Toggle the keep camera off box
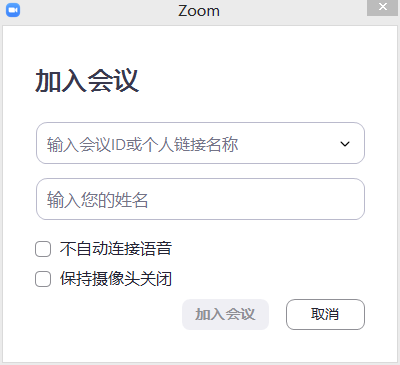Image resolution: width=400 pixels, height=365 pixels. tap(43, 279)
